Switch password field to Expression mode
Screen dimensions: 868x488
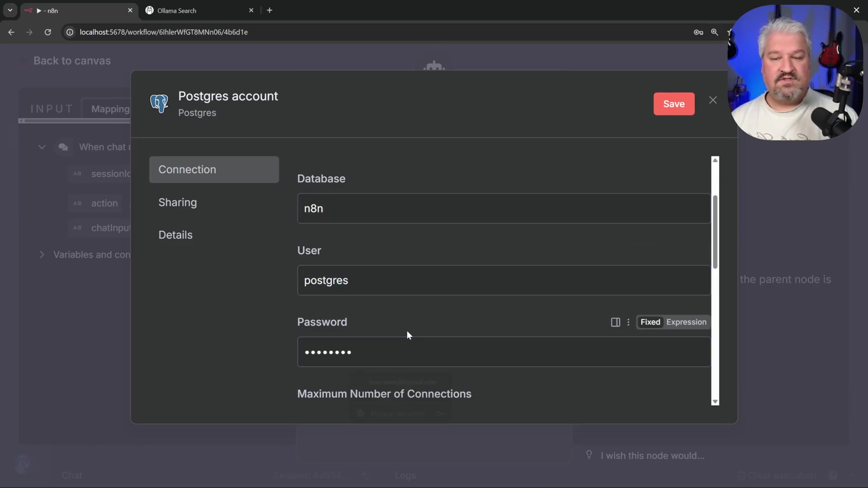click(686, 322)
